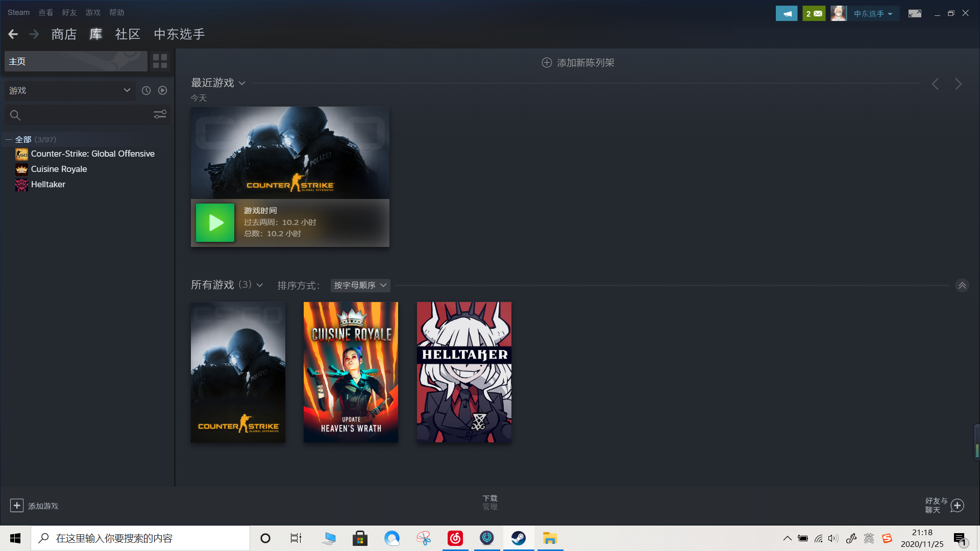Open the Cuisine Royale cover art
The image size is (980, 551).
[351, 372]
